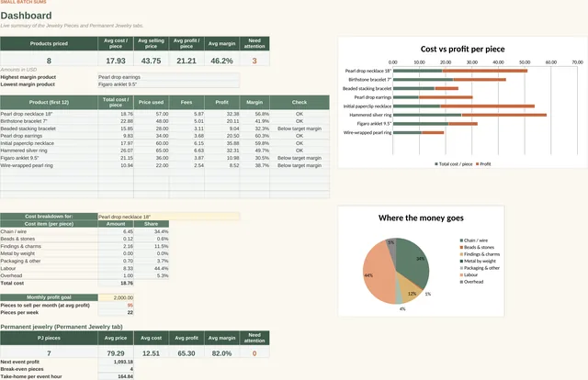Select the PJ pieces value 7

click(x=49, y=353)
